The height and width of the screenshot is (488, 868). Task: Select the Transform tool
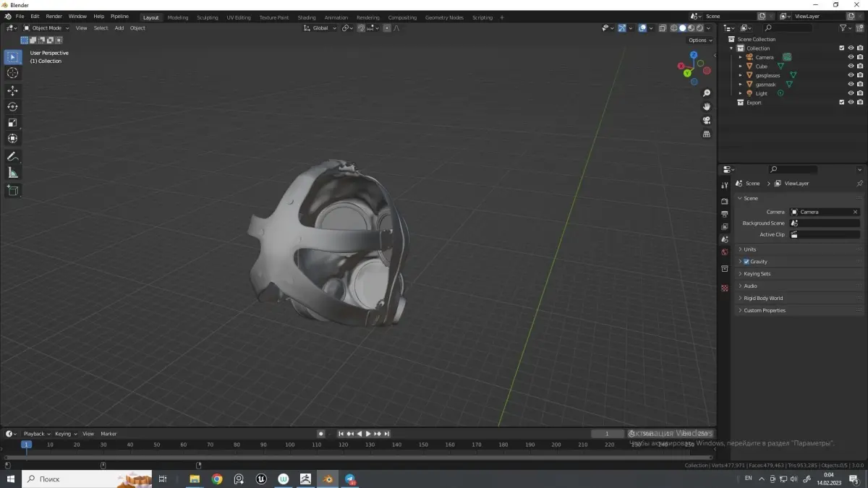click(x=12, y=138)
